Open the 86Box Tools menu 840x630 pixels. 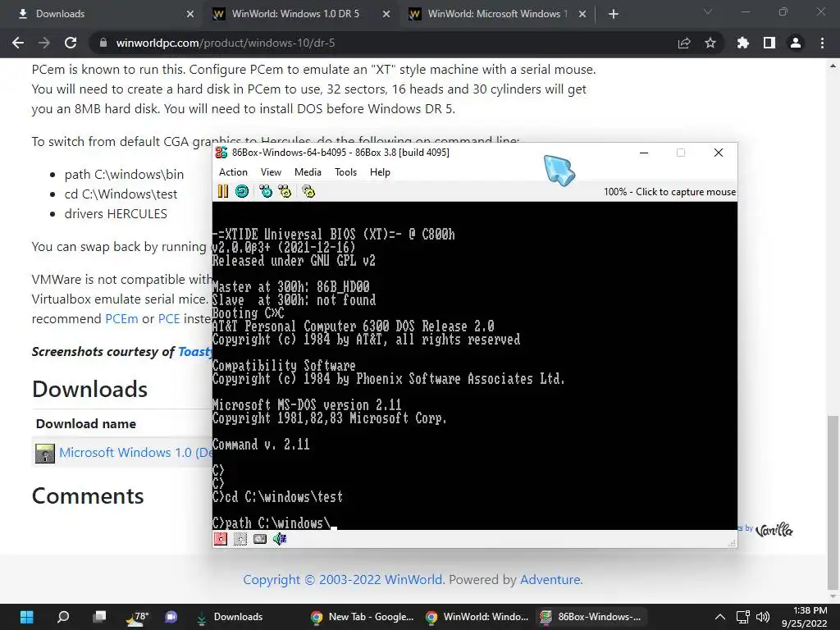(345, 172)
